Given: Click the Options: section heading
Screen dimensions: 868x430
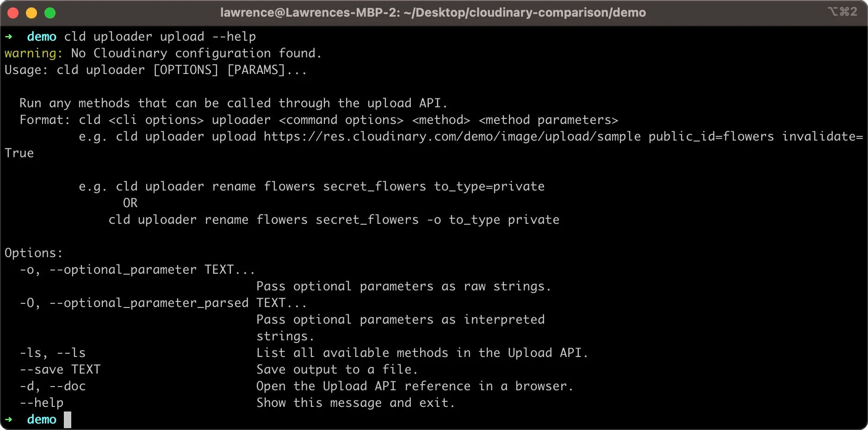Looking at the screenshot, I should 33,253.
